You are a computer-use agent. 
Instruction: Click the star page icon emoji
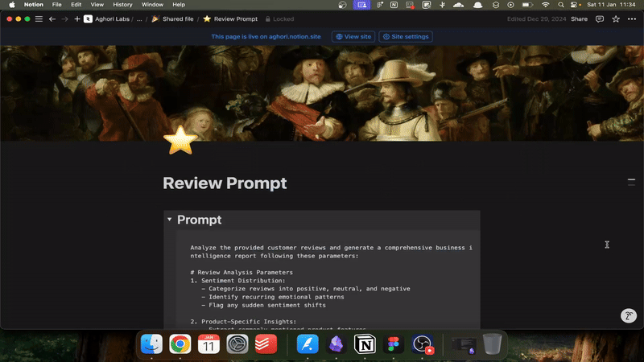[180, 140]
